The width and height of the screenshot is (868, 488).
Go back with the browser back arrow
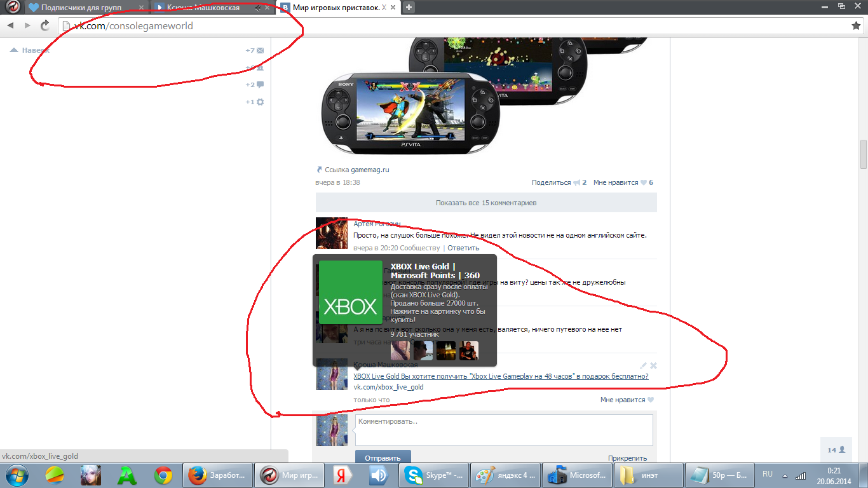10,25
